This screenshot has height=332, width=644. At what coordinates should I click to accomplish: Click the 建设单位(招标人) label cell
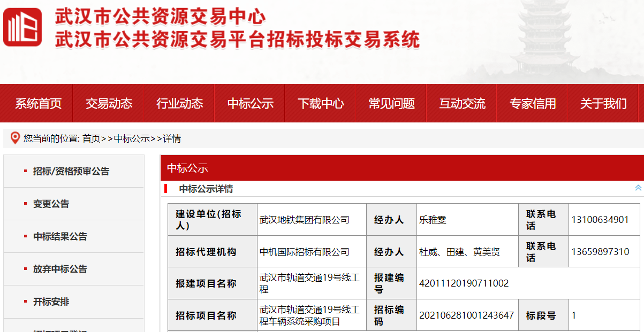(213, 220)
